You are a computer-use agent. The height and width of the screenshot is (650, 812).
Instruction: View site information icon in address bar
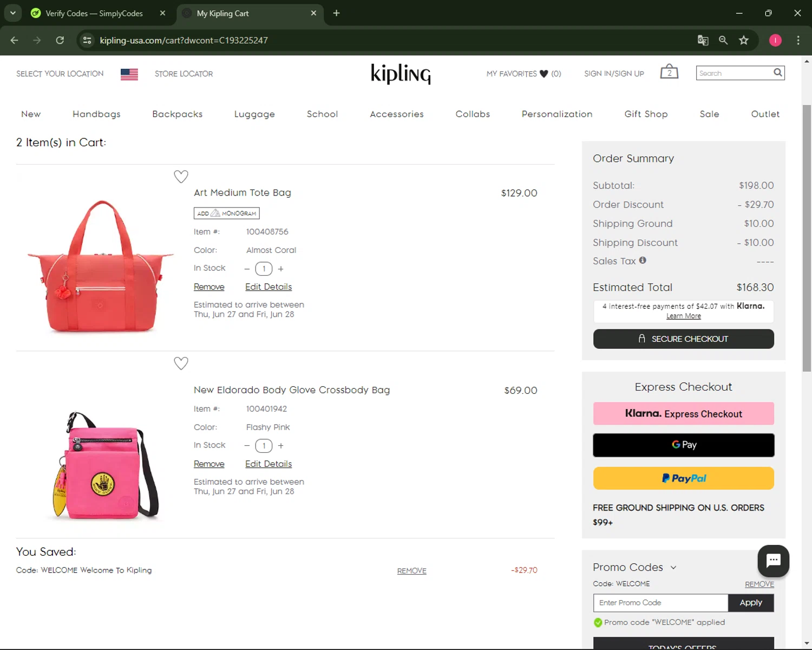pos(87,40)
